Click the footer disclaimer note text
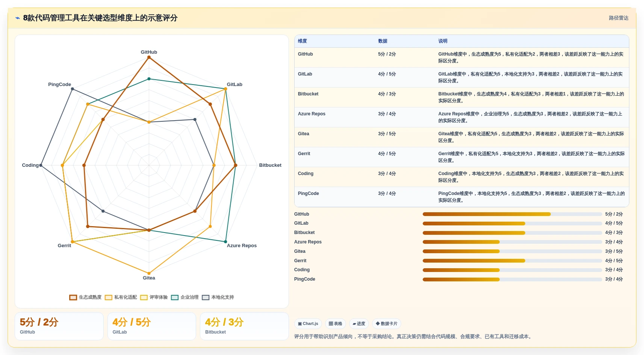The height and width of the screenshot is (355, 644). (x=413, y=337)
